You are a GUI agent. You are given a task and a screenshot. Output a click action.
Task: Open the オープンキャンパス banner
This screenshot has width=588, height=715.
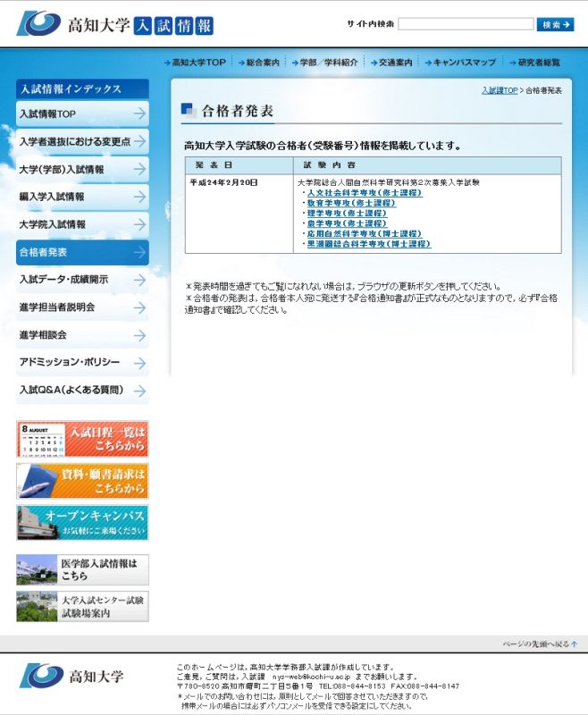(82, 523)
